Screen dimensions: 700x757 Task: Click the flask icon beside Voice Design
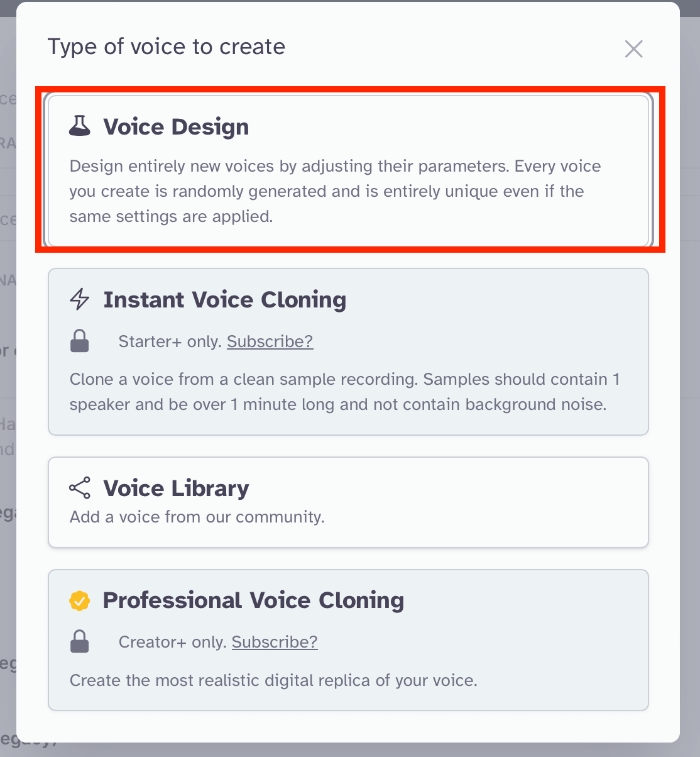pos(79,126)
